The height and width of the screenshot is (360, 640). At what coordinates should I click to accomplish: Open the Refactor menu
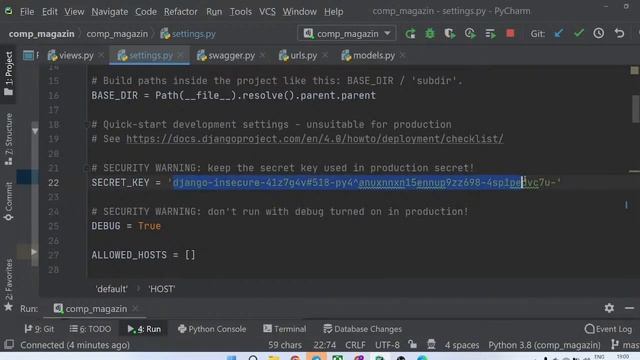pyautogui.click(x=180, y=11)
